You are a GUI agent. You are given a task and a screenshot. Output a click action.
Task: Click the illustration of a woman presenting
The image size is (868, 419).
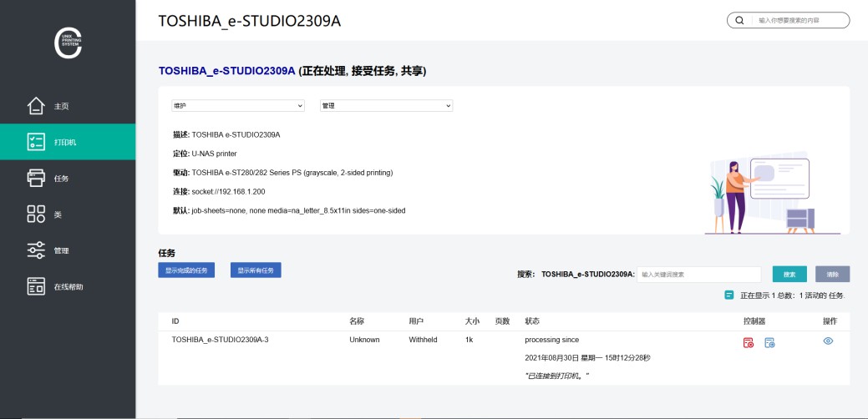click(772, 192)
